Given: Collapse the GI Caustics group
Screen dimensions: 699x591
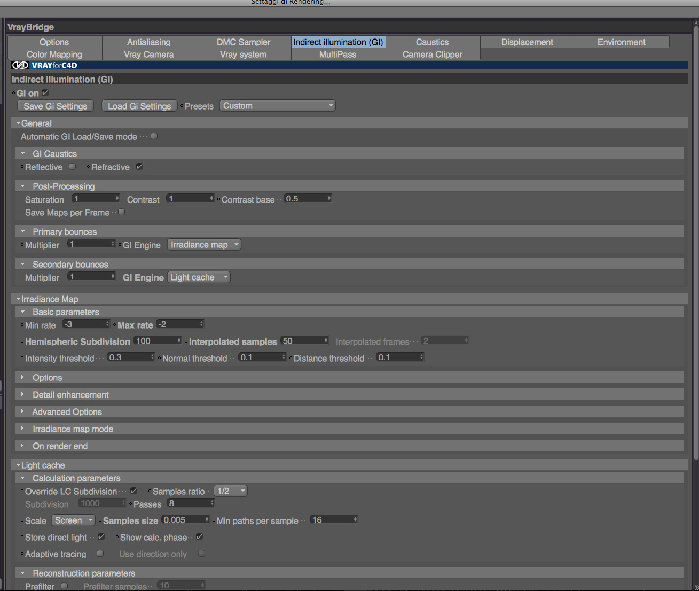Looking at the screenshot, I should click(23, 153).
